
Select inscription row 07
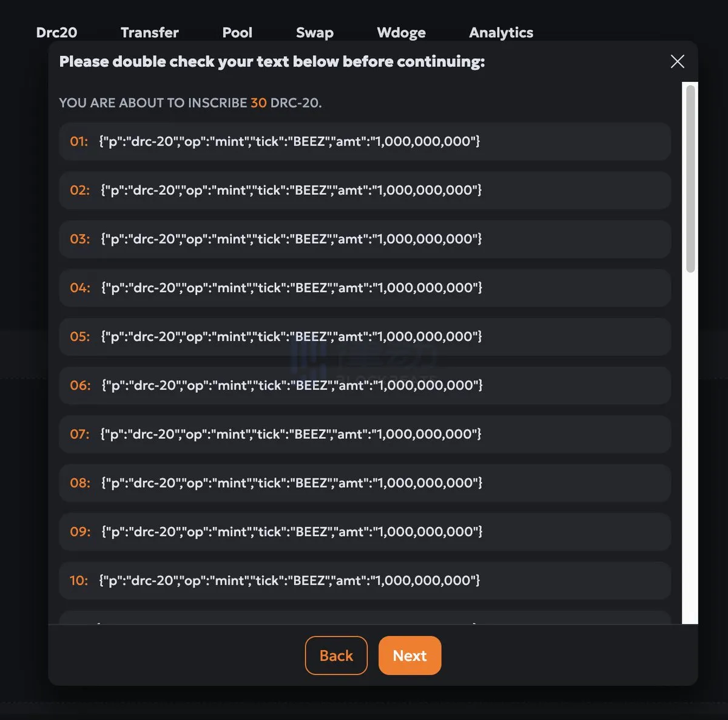click(x=365, y=434)
